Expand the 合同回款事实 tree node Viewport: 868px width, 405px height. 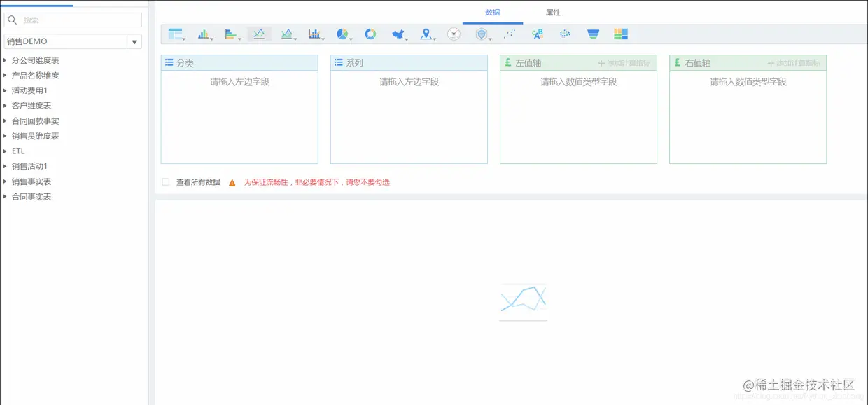[5, 121]
